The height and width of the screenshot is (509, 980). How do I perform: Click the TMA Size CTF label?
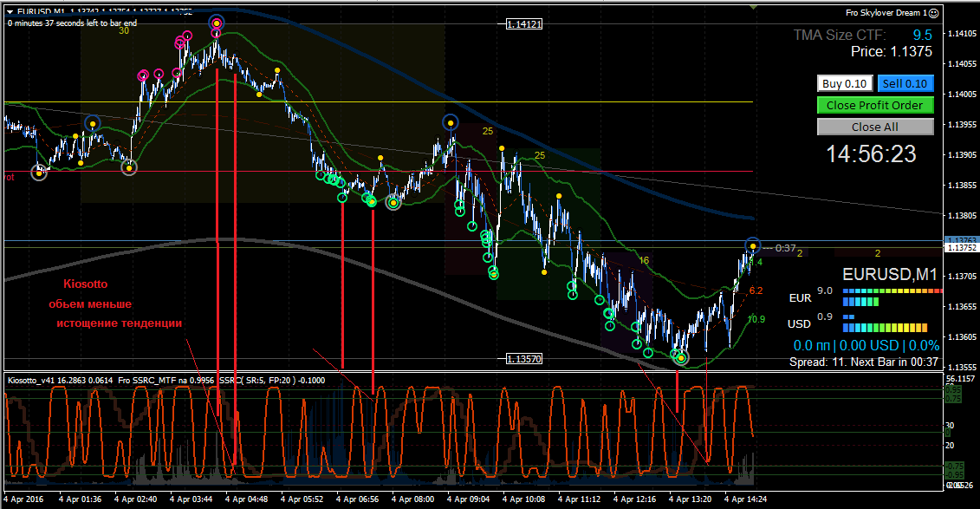pos(840,35)
